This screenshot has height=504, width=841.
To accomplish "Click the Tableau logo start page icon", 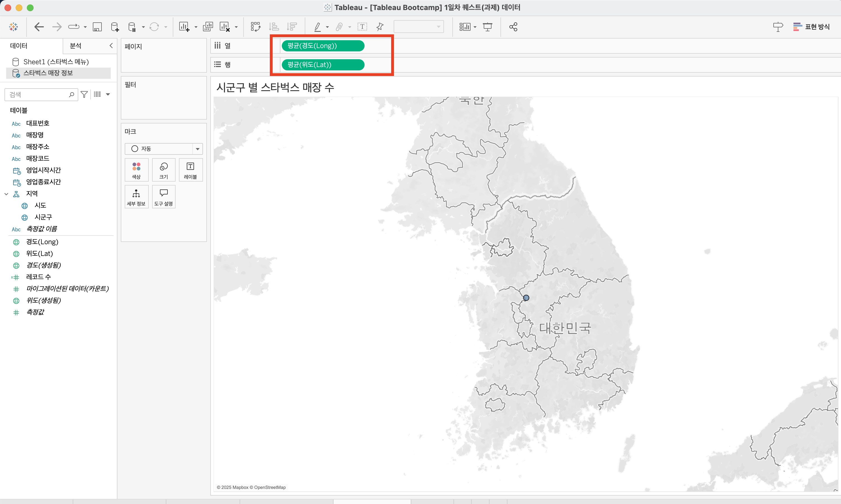I will click(x=14, y=27).
